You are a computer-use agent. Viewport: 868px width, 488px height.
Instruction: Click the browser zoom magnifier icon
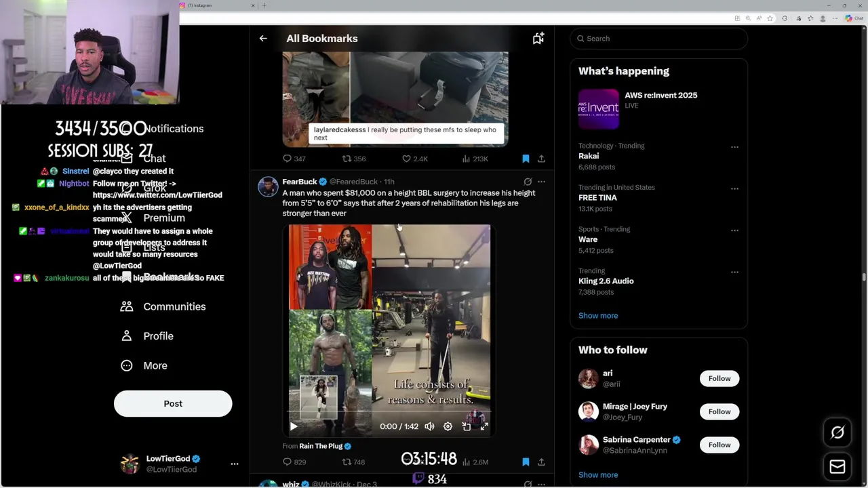[748, 18]
